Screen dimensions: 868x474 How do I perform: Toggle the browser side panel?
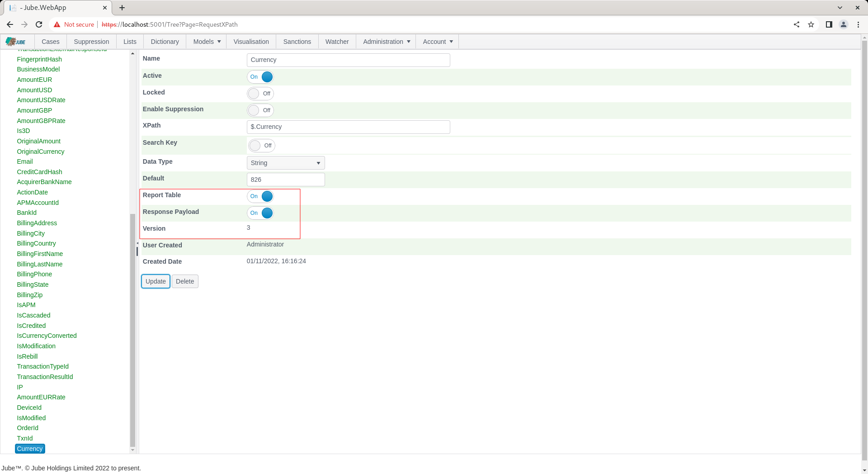[829, 24]
